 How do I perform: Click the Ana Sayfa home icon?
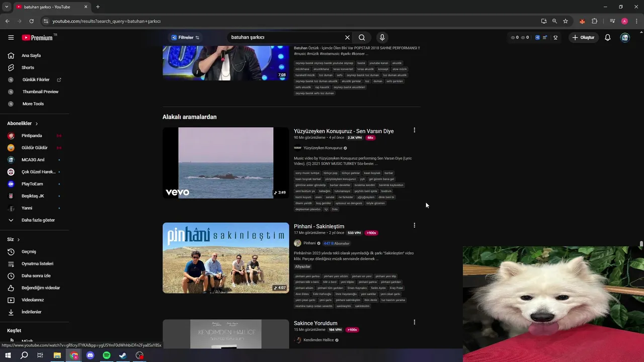[11, 55]
